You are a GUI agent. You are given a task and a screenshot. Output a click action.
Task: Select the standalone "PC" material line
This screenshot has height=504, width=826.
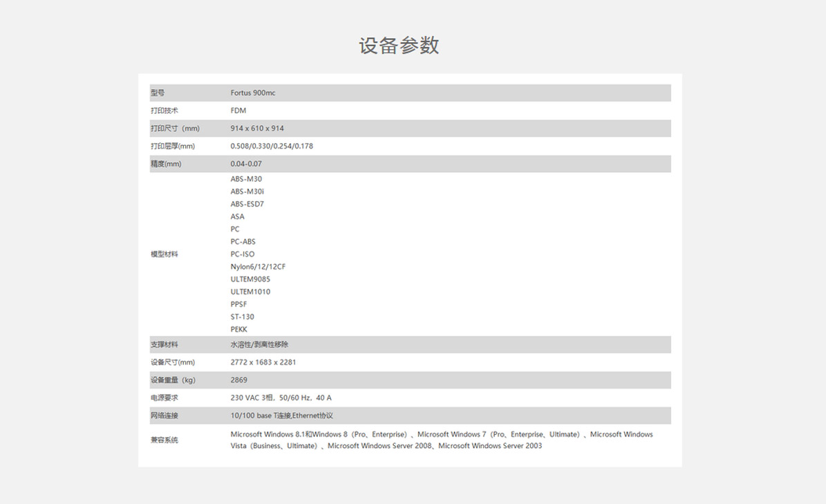point(235,229)
